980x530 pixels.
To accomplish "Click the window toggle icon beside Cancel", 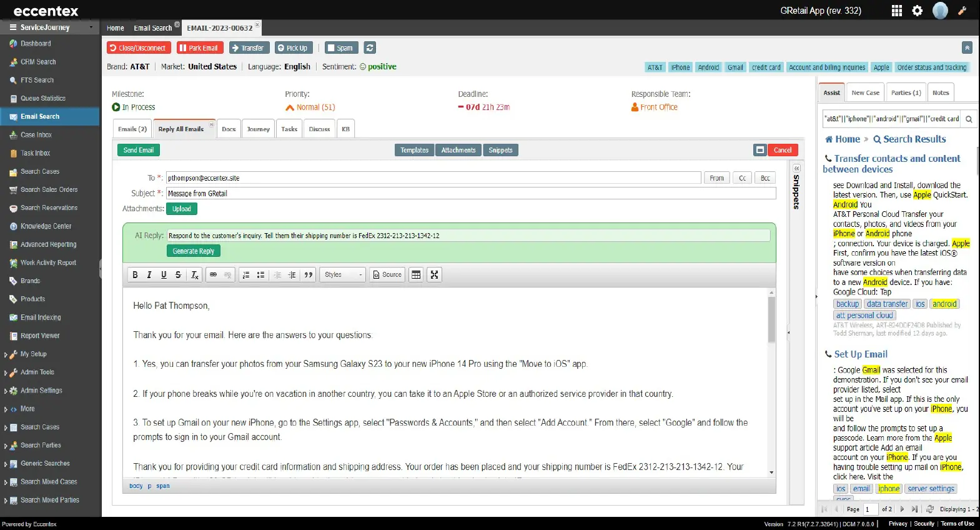I will pyautogui.click(x=760, y=150).
